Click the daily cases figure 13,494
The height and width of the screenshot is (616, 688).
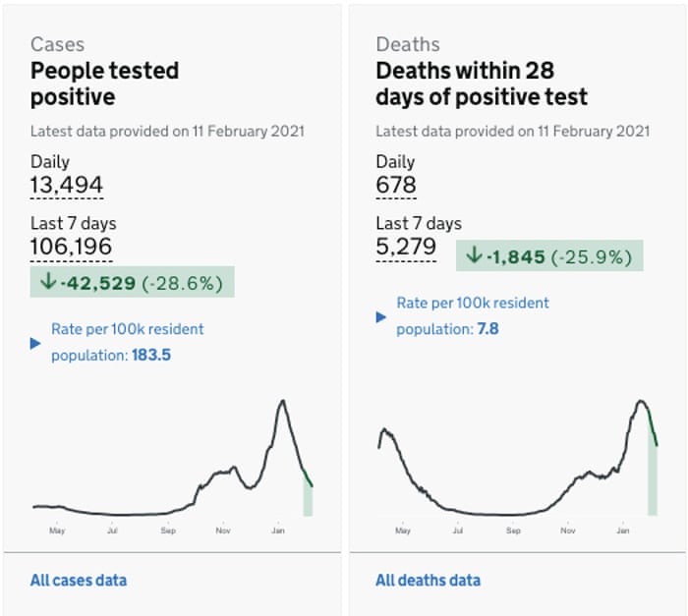click(x=67, y=186)
